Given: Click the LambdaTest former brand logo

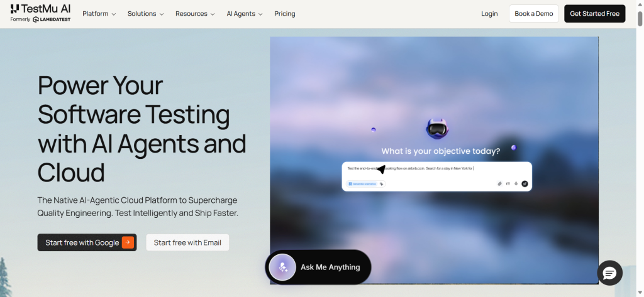Looking at the screenshot, I should tap(52, 19).
